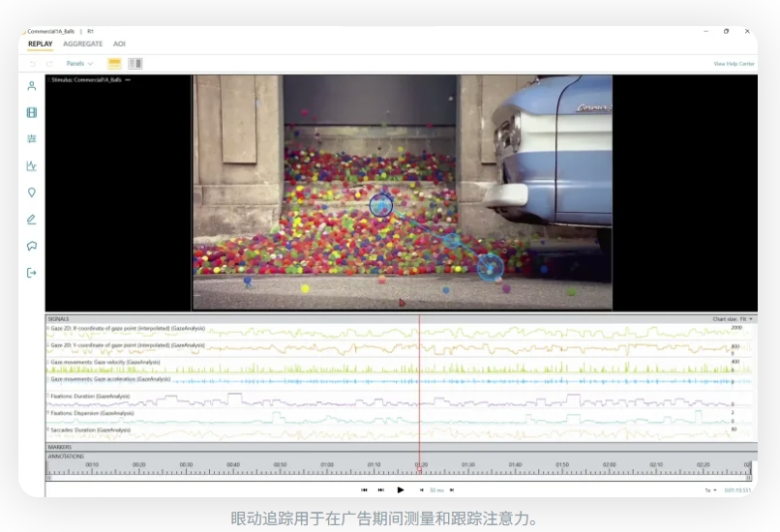Click the location pin marker icon
Image resolution: width=780 pixels, height=532 pixels.
pyautogui.click(x=32, y=192)
